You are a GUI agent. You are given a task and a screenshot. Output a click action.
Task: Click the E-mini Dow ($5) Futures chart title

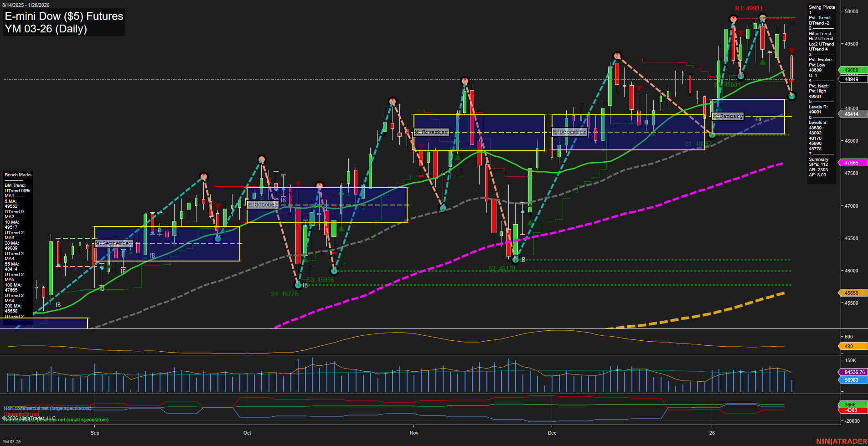pos(63,16)
